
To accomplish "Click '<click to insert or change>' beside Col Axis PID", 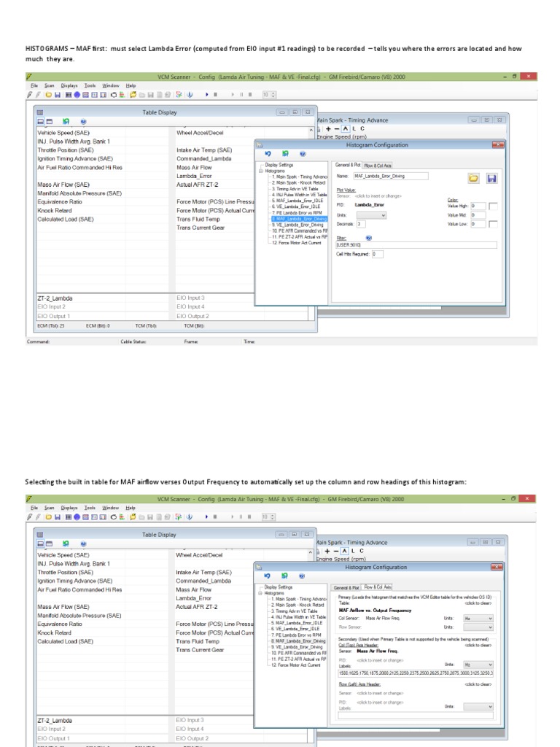I will 380,660.
